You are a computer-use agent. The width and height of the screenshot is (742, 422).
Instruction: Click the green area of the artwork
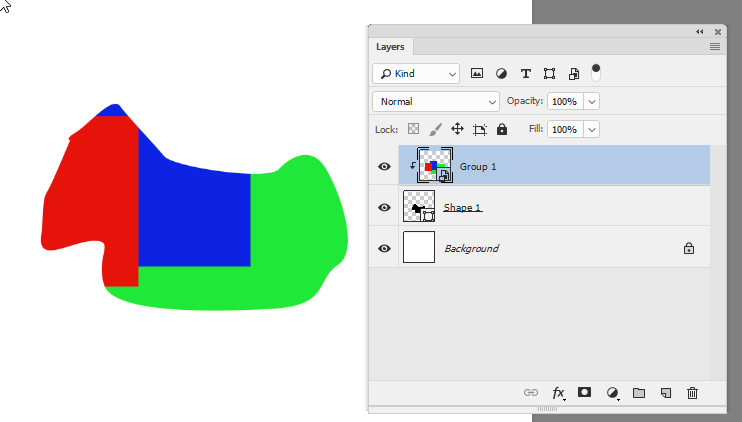(x=293, y=237)
